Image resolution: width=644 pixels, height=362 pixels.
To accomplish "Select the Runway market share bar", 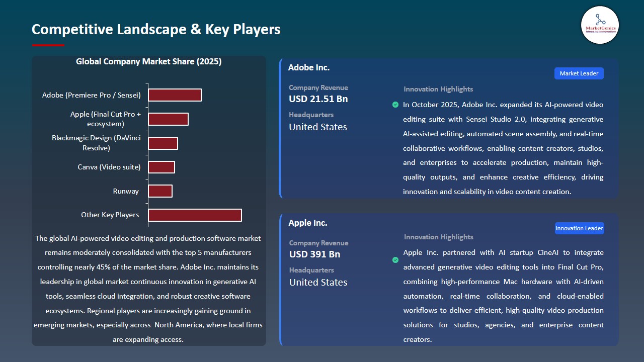I will pyautogui.click(x=160, y=191).
